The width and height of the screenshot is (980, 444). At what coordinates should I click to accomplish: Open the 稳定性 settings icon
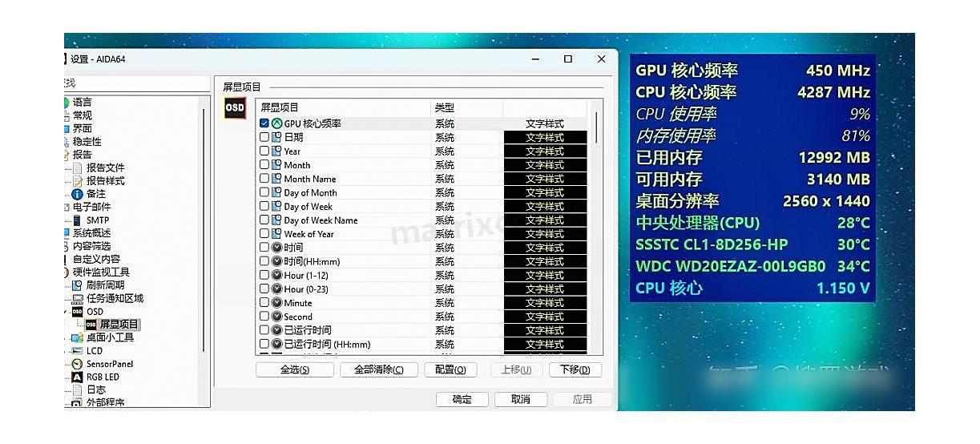[x=67, y=142]
